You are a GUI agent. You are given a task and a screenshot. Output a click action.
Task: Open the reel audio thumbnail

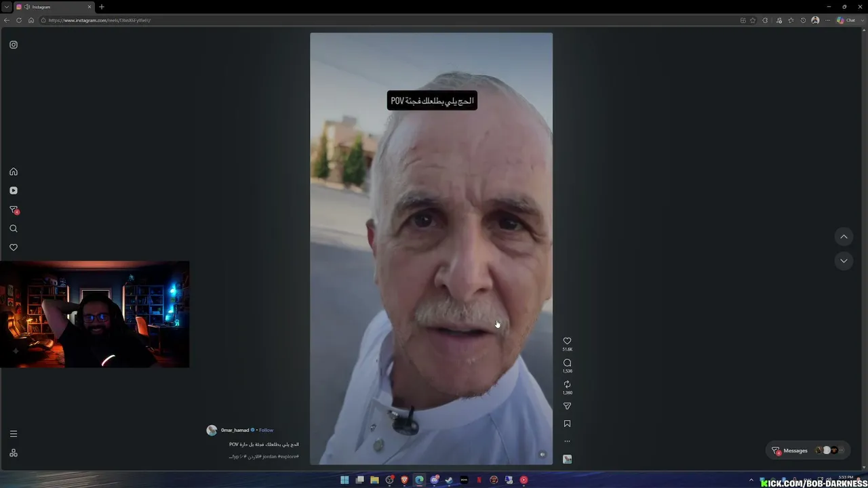tap(568, 459)
